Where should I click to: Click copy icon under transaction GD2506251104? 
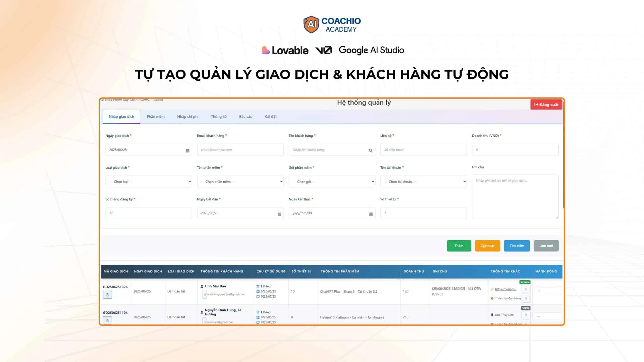pos(107,320)
